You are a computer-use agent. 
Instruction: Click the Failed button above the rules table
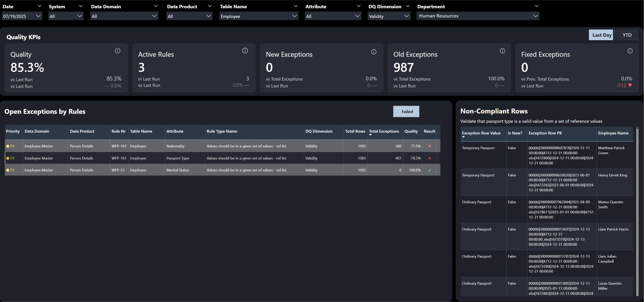pos(406,111)
